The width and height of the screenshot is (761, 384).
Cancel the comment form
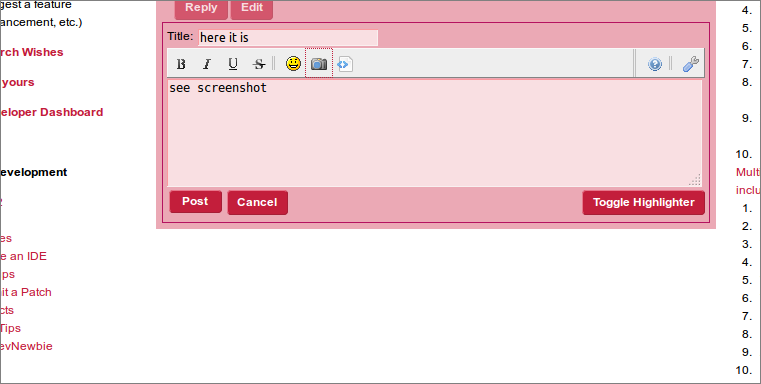pos(257,202)
